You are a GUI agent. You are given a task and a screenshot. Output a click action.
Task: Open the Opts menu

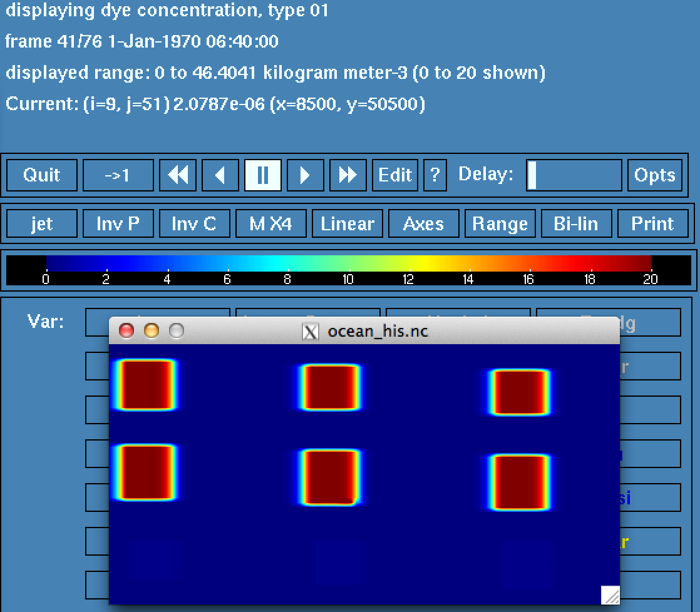pyautogui.click(x=654, y=175)
